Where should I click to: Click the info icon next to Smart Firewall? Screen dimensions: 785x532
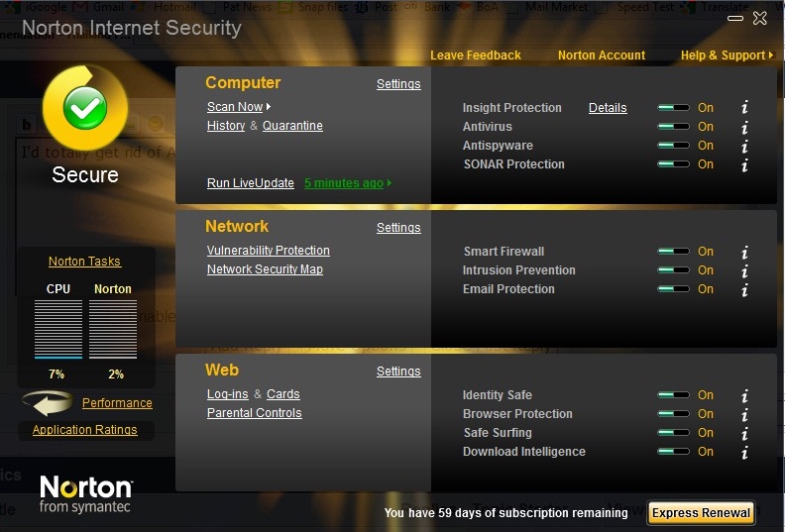point(744,252)
